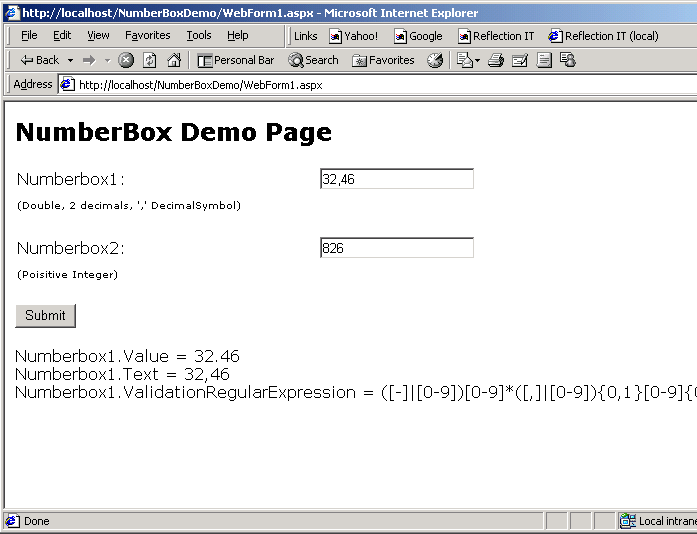Click the Numberbox2 input field
Screen dimensions: 697x534
[396, 248]
